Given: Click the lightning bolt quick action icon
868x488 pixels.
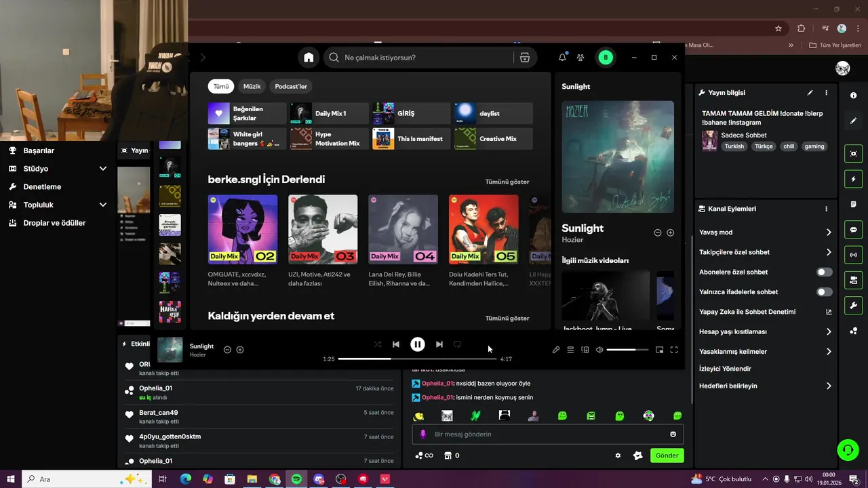Looking at the screenshot, I should coord(854,180).
